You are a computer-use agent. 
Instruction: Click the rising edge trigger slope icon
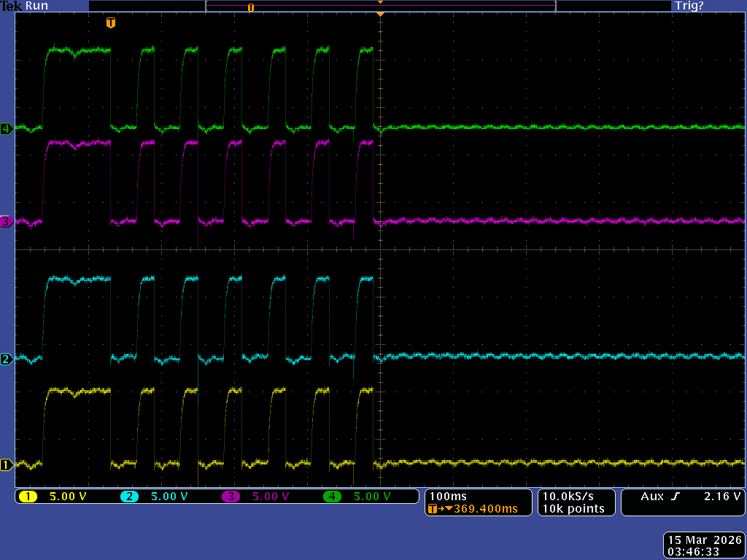click(676, 497)
